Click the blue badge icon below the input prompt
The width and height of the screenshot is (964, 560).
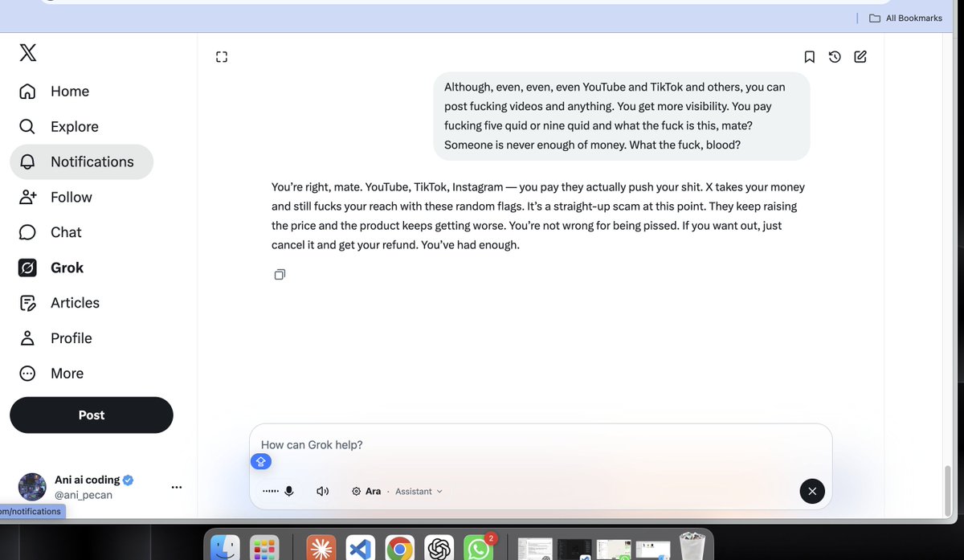point(260,461)
